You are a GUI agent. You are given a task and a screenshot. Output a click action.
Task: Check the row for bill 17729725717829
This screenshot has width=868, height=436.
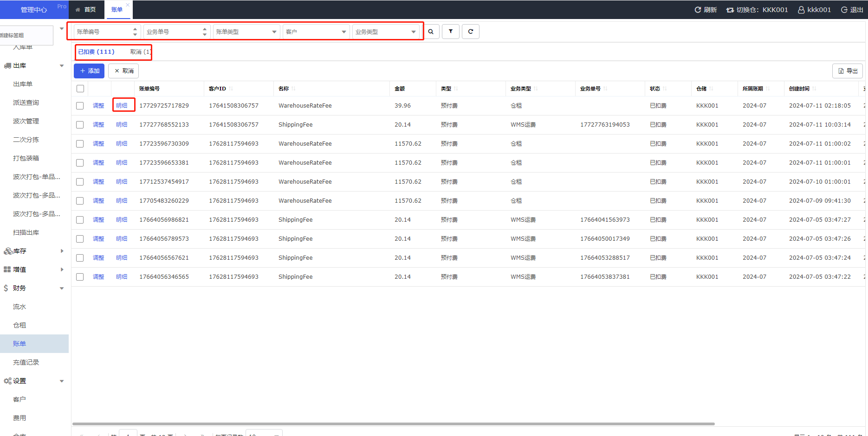(80, 106)
